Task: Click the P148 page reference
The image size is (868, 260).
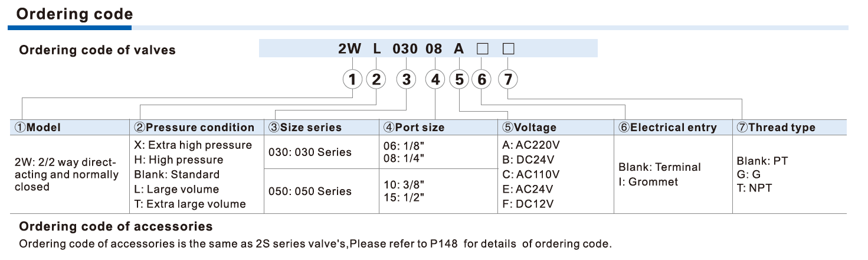Action: (x=444, y=243)
